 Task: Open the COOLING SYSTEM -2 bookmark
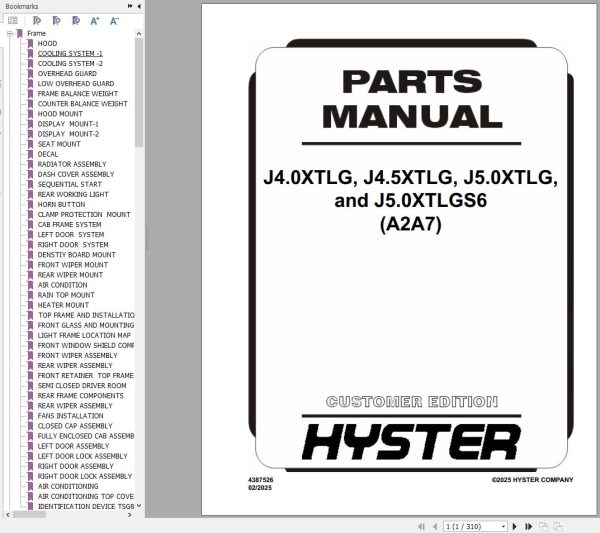(x=70, y=64)
